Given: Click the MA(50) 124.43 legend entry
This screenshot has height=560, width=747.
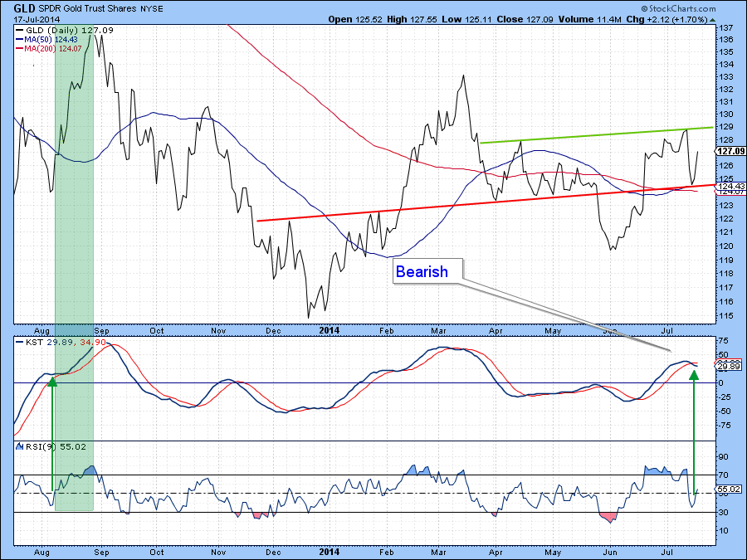Looking at the screenshot, I should (x=46, y=40).
